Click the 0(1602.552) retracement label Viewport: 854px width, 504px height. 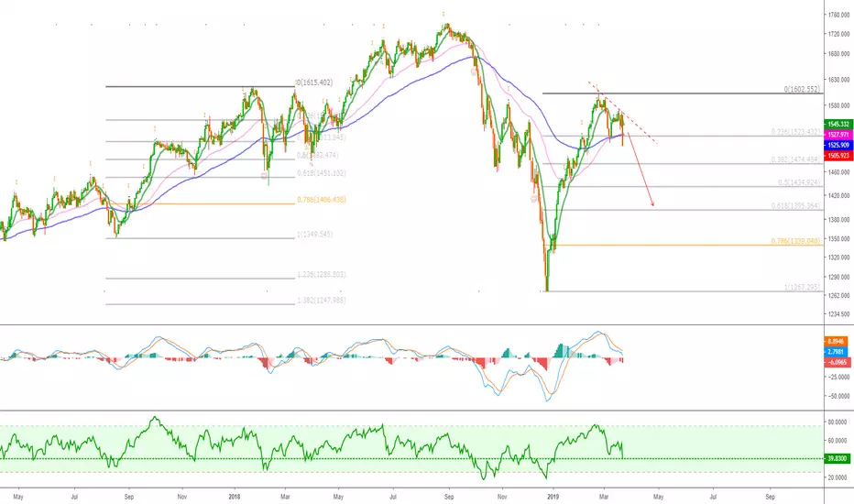click(x=802, y=90)
